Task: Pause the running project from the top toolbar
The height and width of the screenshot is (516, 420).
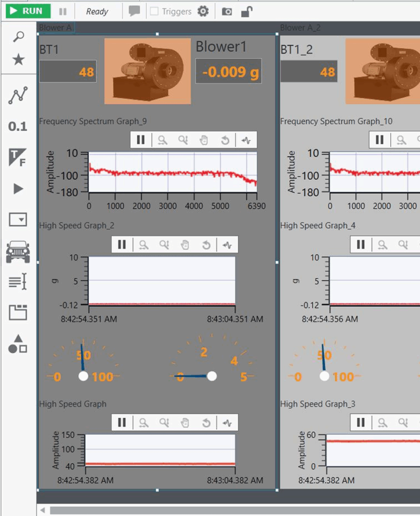Action: pyautogui.click(x=63, y=12)
